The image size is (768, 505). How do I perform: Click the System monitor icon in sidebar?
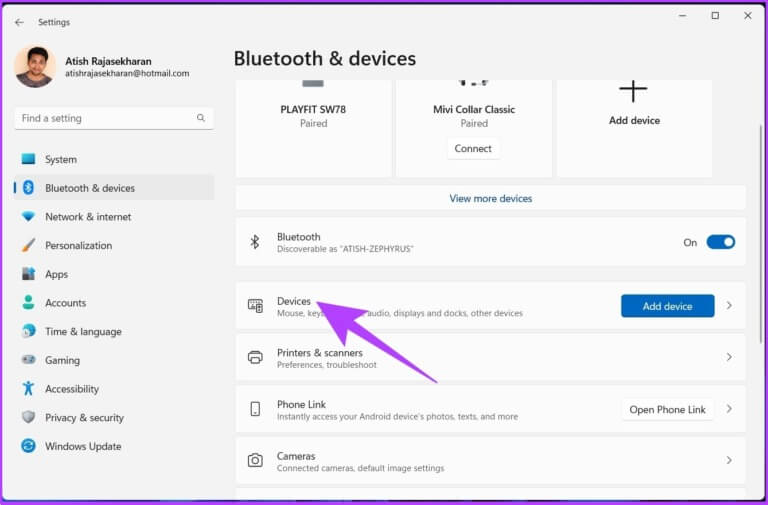28,159
